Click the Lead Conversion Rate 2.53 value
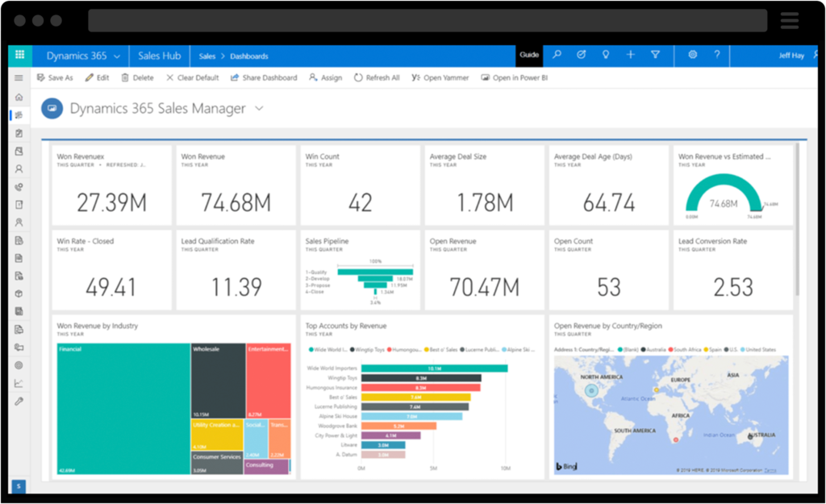 pos(733,288)
